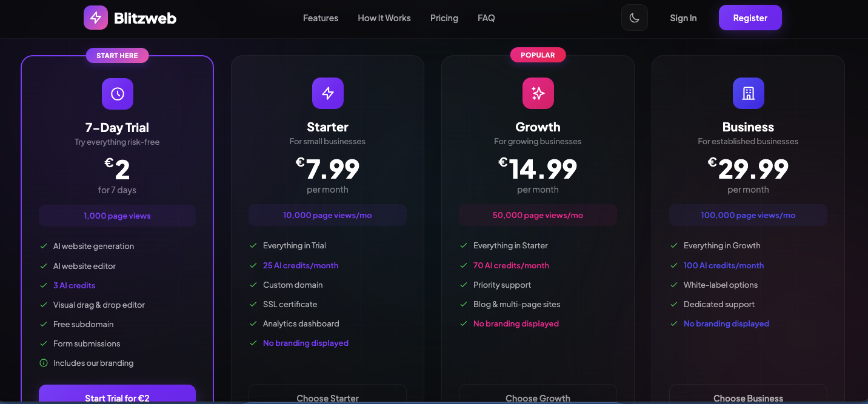Click checkmark next to AI website generation
Image resolution: width=868 pixels, height=404 pixels.
[43, 246]
